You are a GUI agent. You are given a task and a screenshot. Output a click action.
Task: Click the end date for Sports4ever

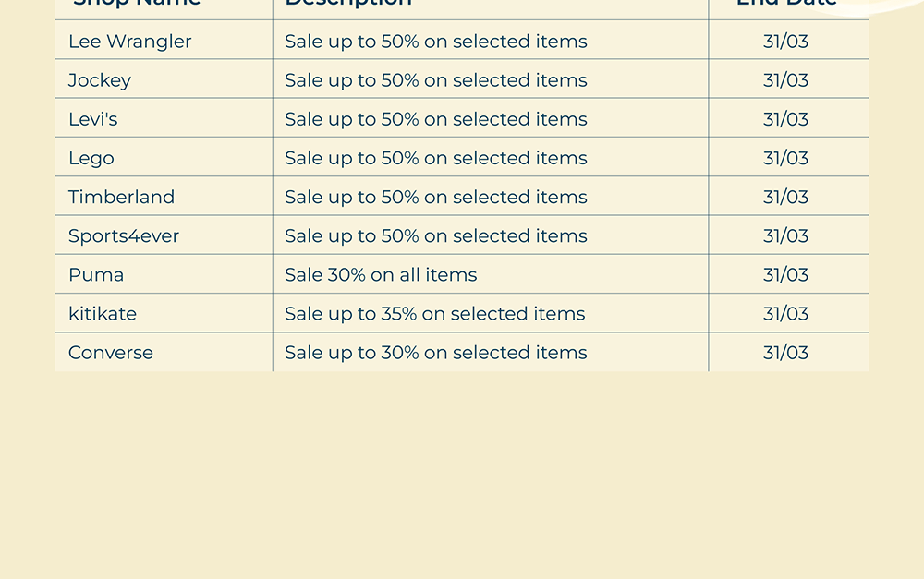[x=785, y=235]
